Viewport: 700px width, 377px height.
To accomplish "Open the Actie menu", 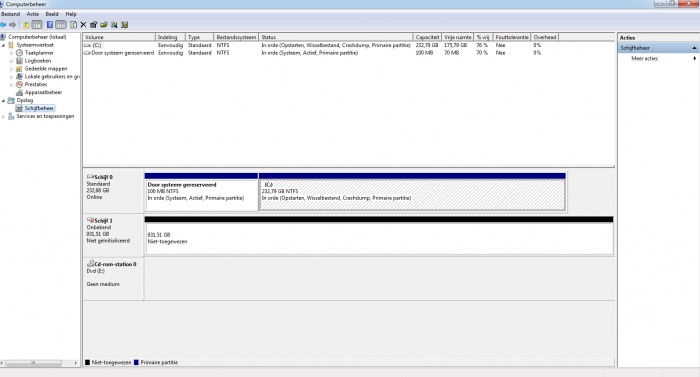I will (33, 14).
